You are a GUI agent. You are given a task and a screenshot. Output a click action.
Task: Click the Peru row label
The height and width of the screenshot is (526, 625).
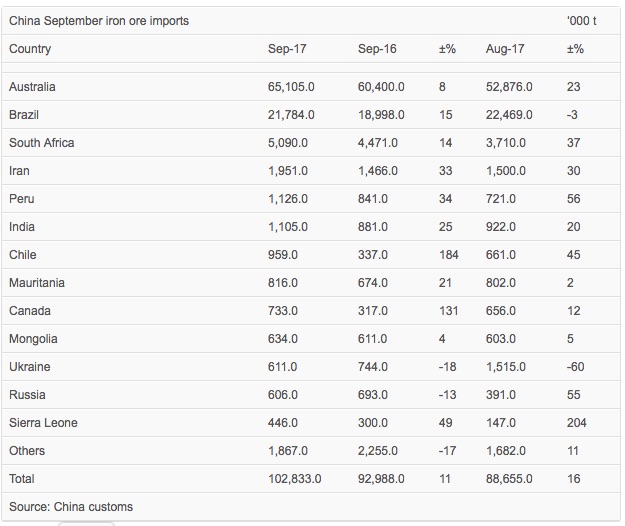tap(22, 199)
